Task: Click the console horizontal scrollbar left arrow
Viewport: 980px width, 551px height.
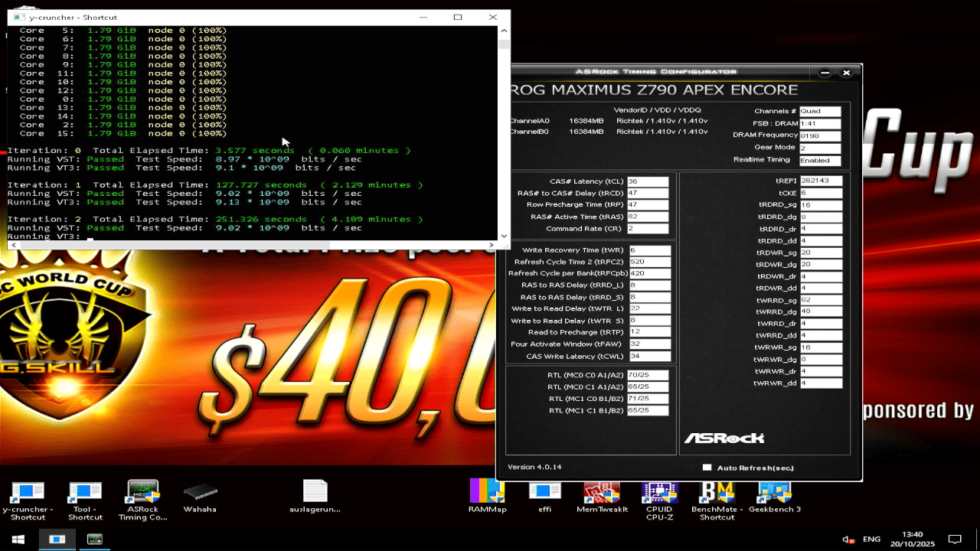Action: (13, 246)
